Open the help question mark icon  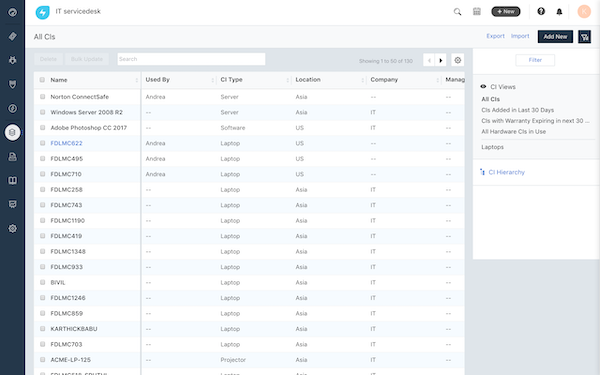tap(541, 11)
